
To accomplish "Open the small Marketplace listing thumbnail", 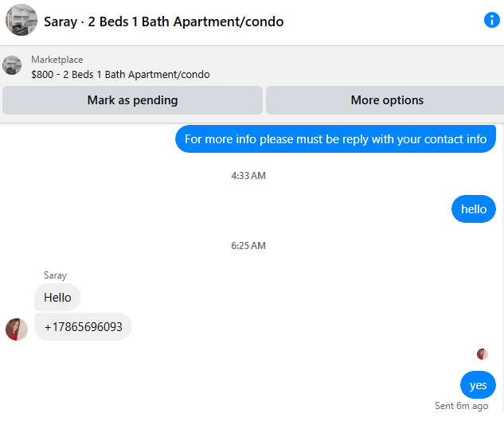I will click(12, 66).
